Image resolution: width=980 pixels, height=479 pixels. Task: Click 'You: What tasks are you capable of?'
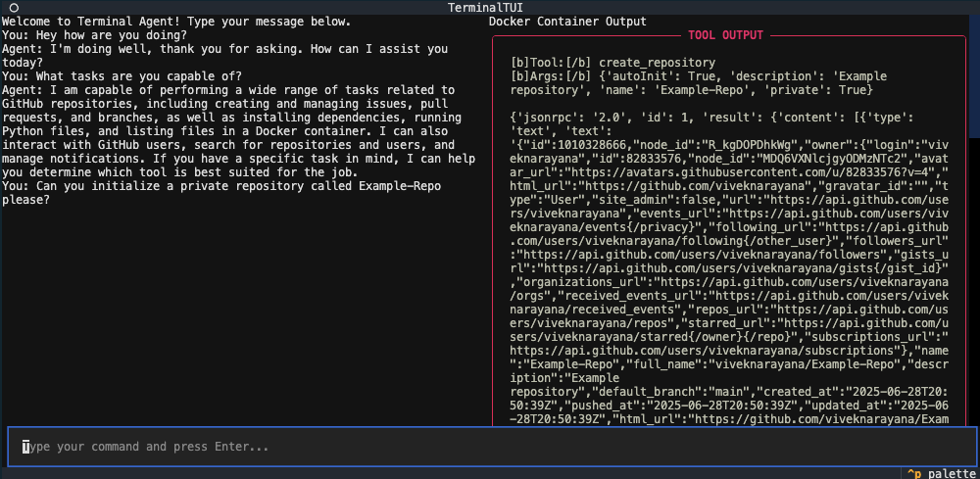coord(122,76)
